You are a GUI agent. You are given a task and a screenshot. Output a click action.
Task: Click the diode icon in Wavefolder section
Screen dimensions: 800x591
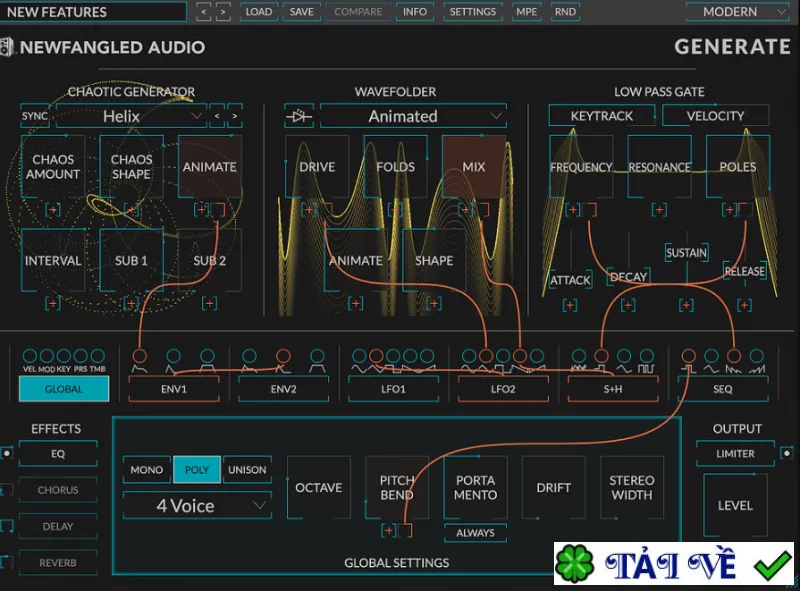tap(298, 116)
